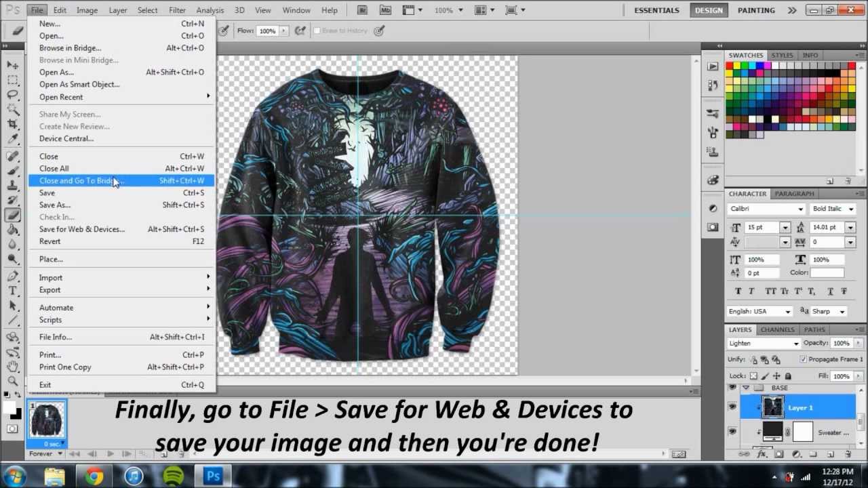Select the Horizontal Type tool
The height and width of the screenshot is (488, 868).
tap(13, 291)
